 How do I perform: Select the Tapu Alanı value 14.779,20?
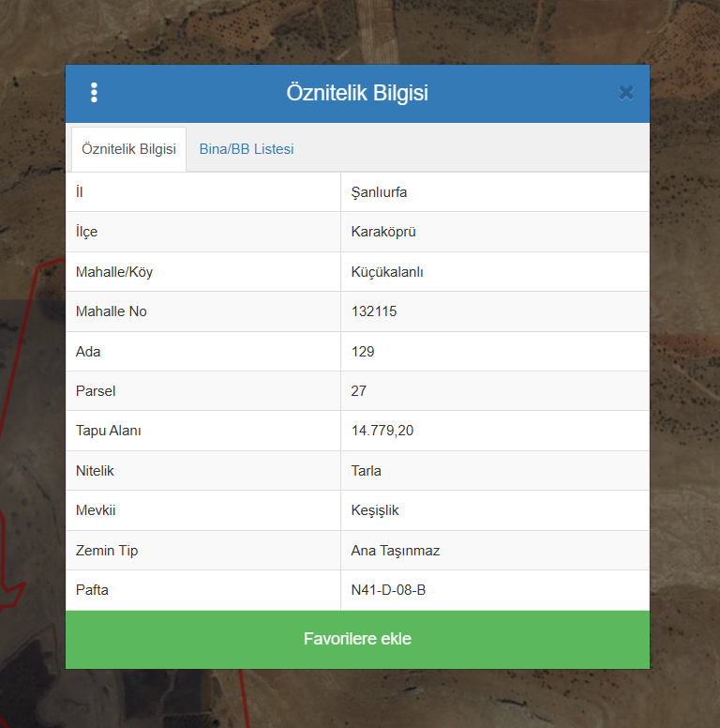pyautogui.click(x=382, y=431)
